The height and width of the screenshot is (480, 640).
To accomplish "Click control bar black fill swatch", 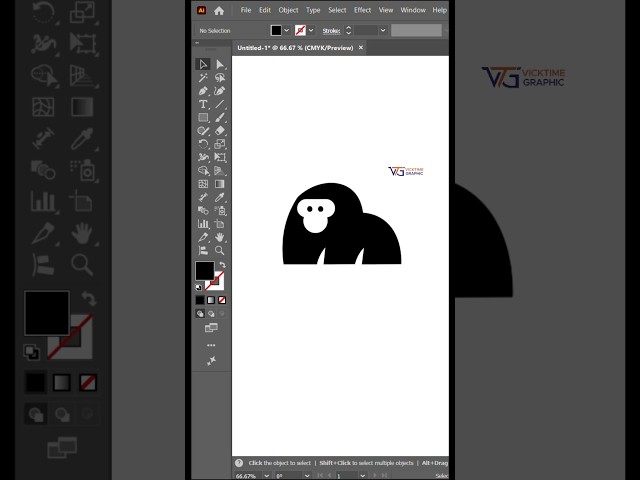I will [276, 30].
